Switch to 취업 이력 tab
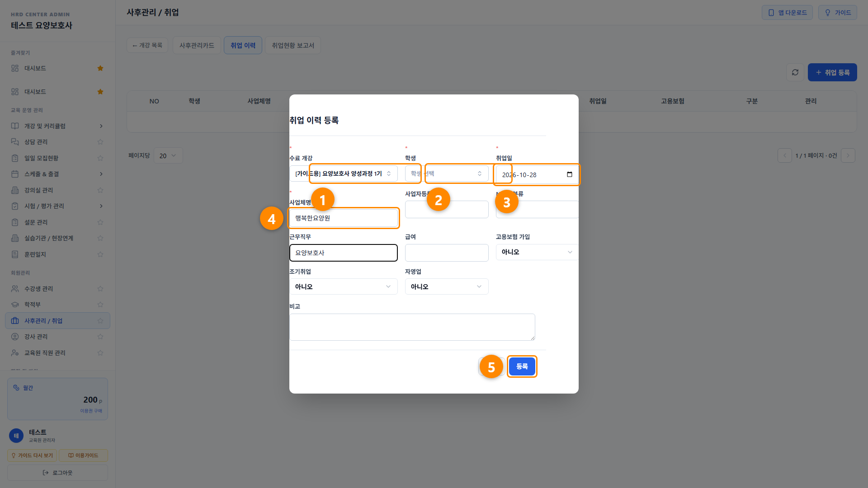The image size is (868, 488). click(243, 45)
